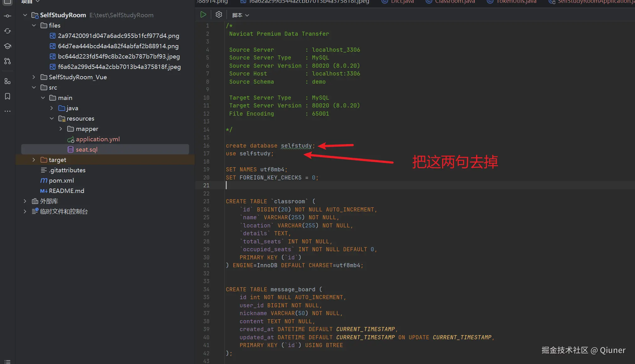635x364 pixels.
Task: Open the Commit tool window icon
Action: tap(8, 16)
